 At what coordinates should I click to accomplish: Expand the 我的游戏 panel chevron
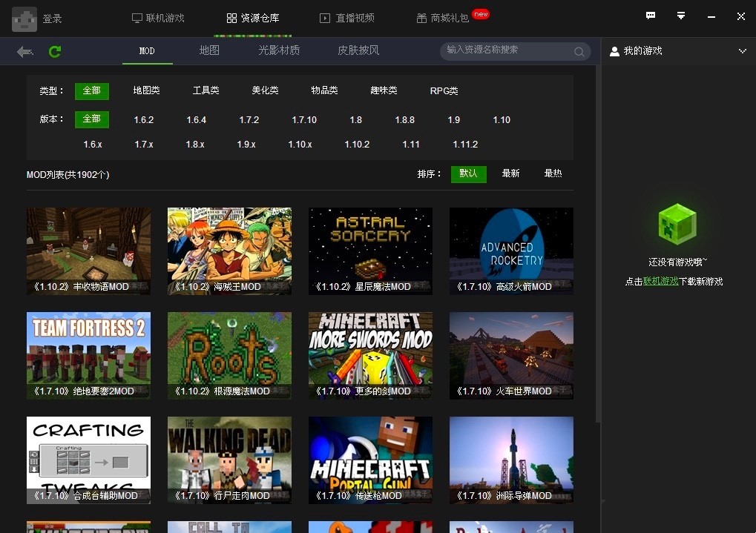click(x=743, y=51)
